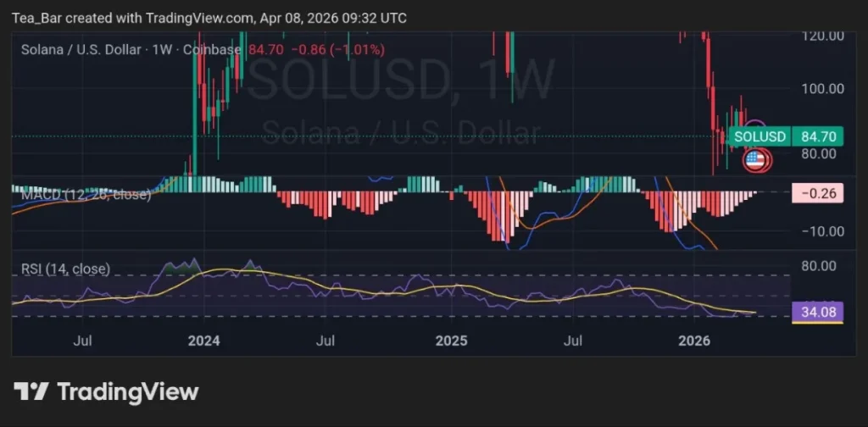868x427 pixels.
Task: Select the 2024 label on the time axis
Action: [x=203, y=341]
